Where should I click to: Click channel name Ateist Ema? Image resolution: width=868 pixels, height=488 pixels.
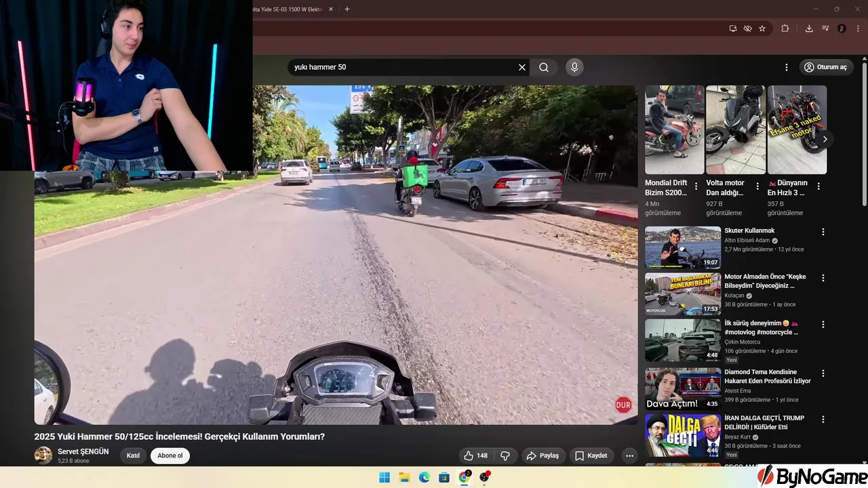pos(738,391)
